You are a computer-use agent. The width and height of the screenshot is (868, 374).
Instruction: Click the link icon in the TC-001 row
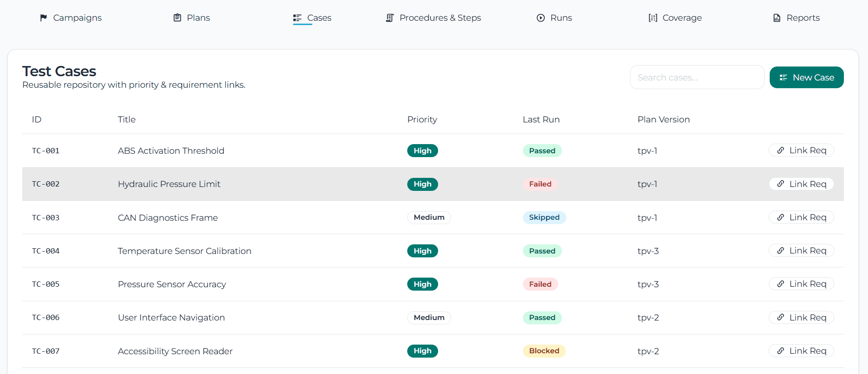[780, 150]
